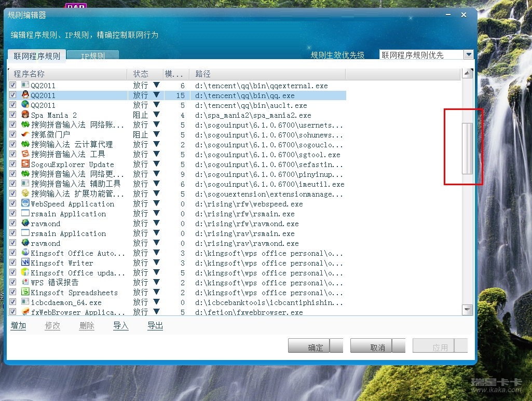Open status dropdown for Kingsoft Writer
Viewport: 532px width, 401px height.
click(156, 262)
